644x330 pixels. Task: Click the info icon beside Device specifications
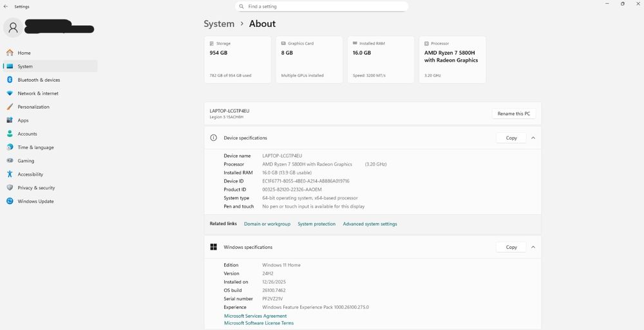point(214,138)
